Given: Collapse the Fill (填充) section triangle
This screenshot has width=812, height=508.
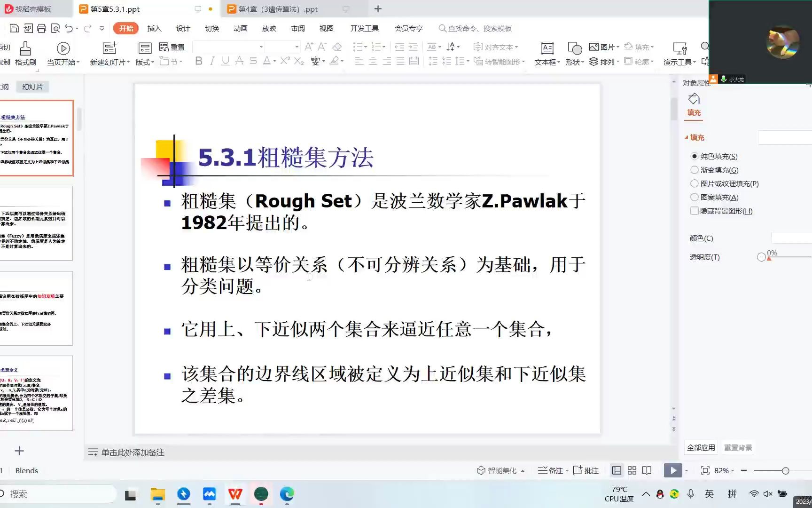Looking at the screenshot, I should tap(687, 137).
